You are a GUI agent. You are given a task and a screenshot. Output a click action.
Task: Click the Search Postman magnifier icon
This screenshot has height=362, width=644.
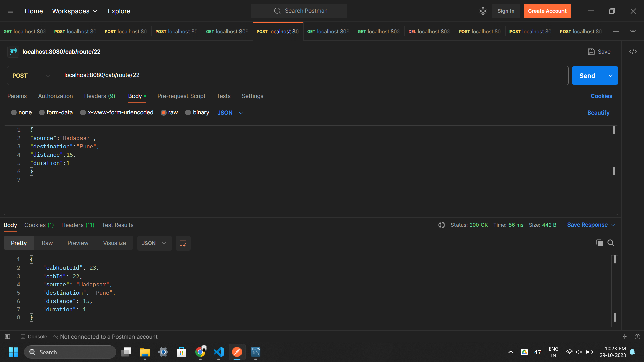tap(277, 11)
